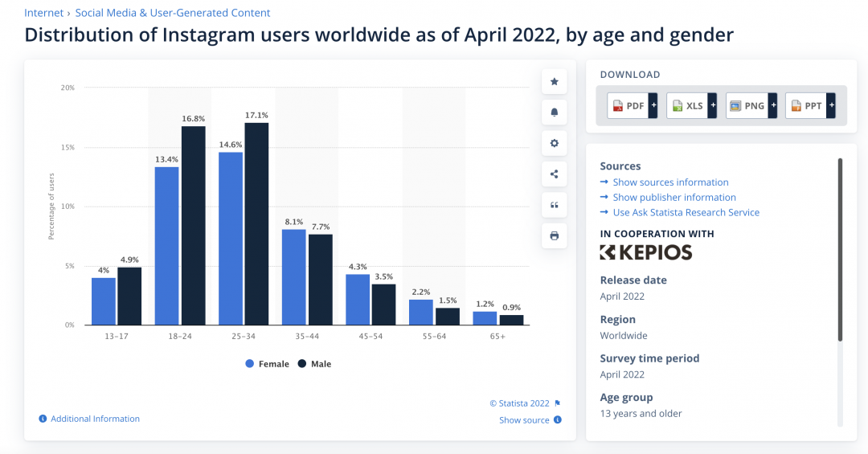
Task: Click the Percentage of users axis title
Action: coord(51,206)
